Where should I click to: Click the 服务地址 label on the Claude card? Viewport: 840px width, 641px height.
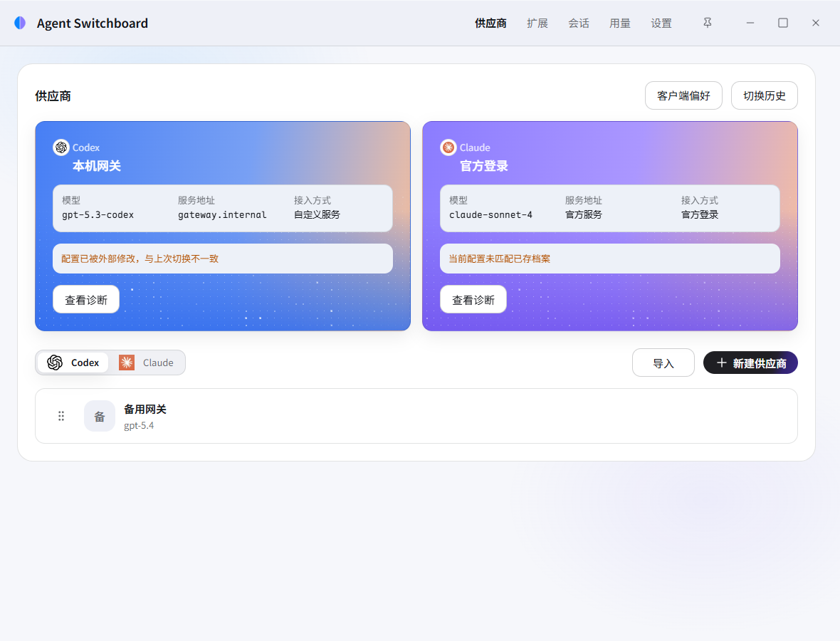pos(584,200)
